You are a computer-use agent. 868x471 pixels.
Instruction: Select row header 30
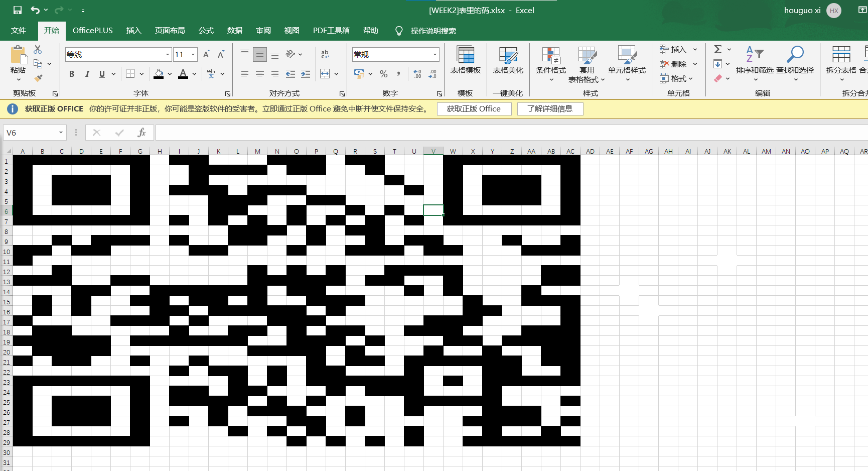7,452
